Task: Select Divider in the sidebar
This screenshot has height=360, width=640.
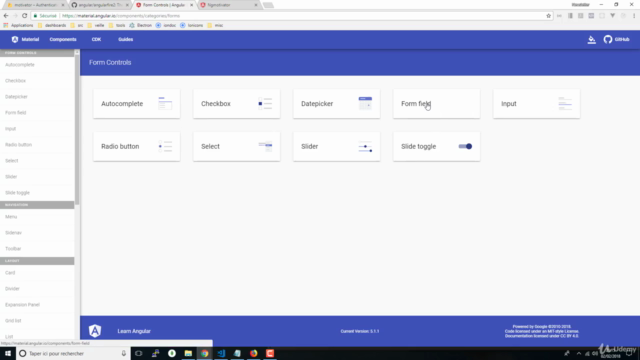Action: (37, 289)
